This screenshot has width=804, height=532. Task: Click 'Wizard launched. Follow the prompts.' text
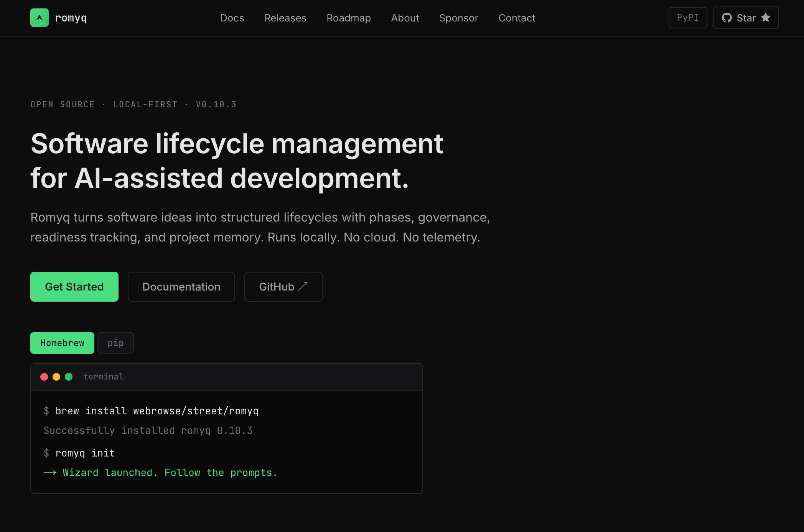tap(170, 473)
